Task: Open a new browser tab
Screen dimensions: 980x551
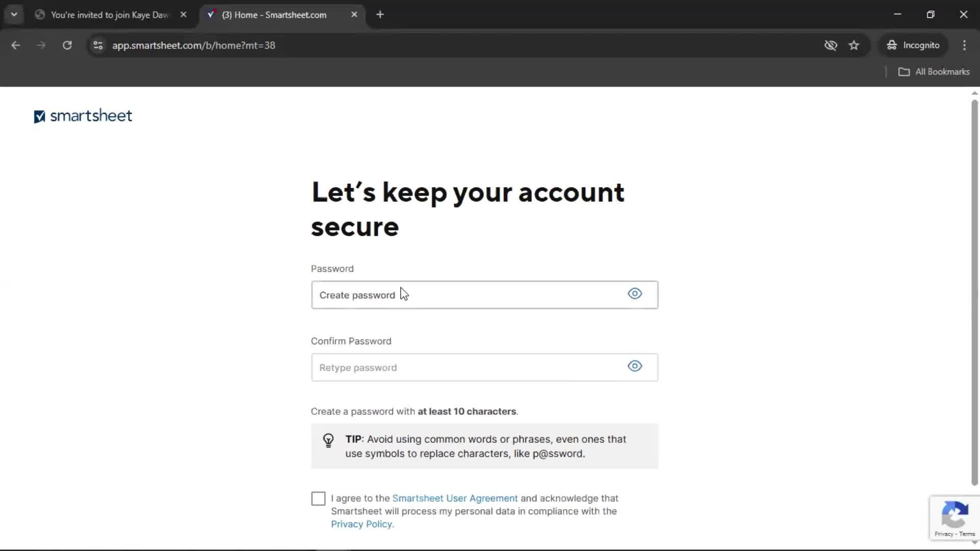Action: point(380,15)
